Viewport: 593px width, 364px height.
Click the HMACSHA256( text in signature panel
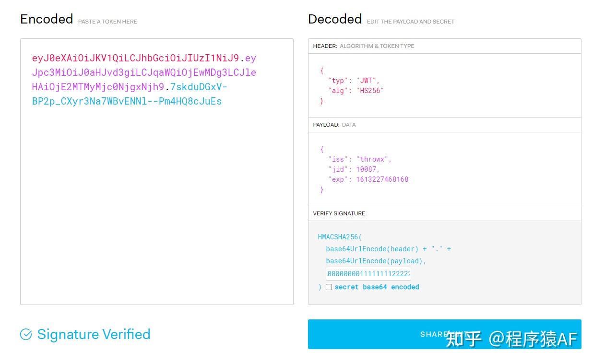pyautogui.click(x=340, y=237)
